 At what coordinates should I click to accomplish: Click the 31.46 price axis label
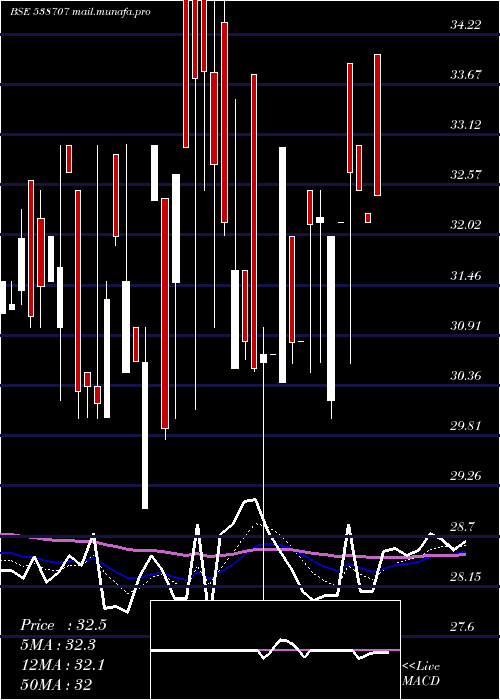click(x=466, y=276)
